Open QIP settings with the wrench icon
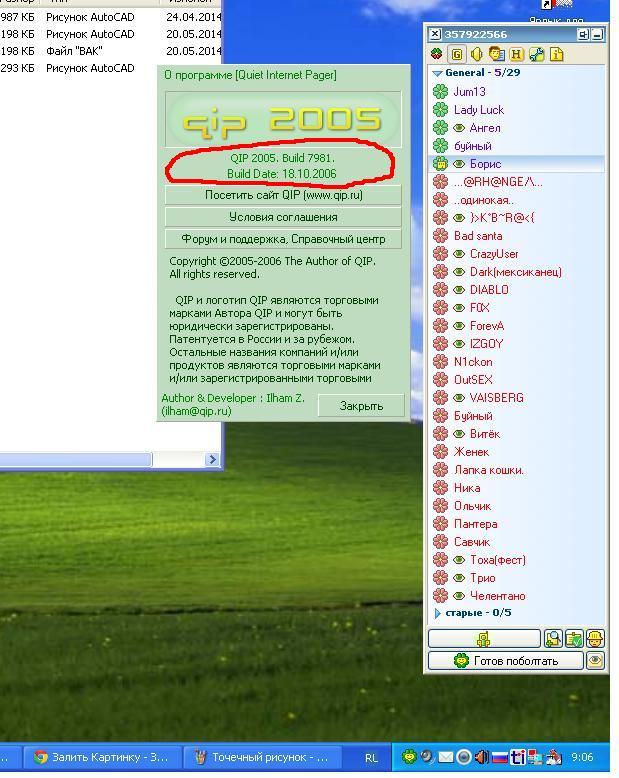 click(x=537, y=54)
